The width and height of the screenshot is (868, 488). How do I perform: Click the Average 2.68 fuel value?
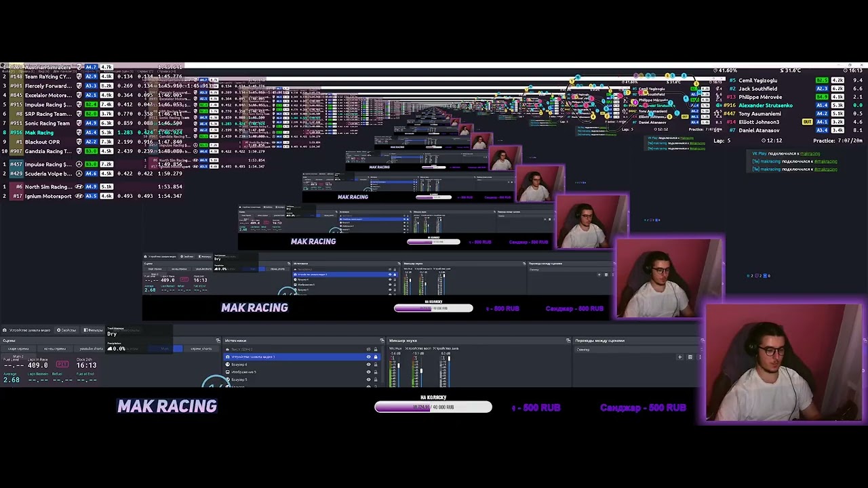[12, 380]
